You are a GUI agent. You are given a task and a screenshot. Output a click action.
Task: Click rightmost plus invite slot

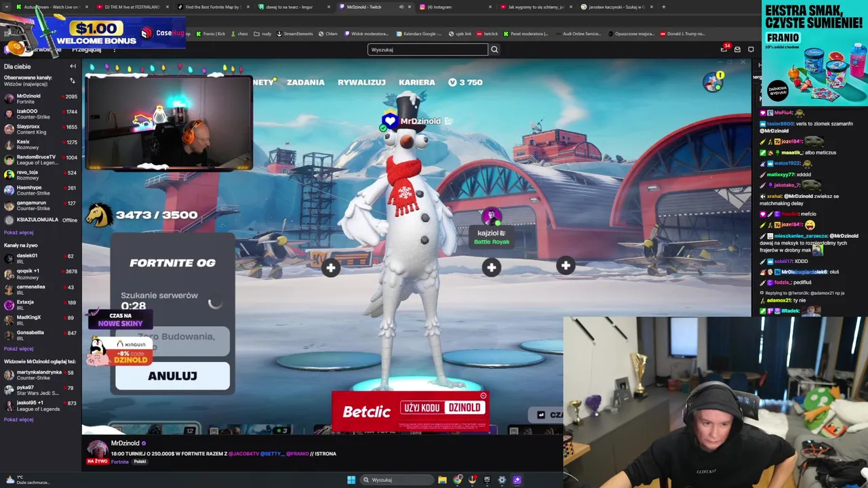click(x=566, y=266)
